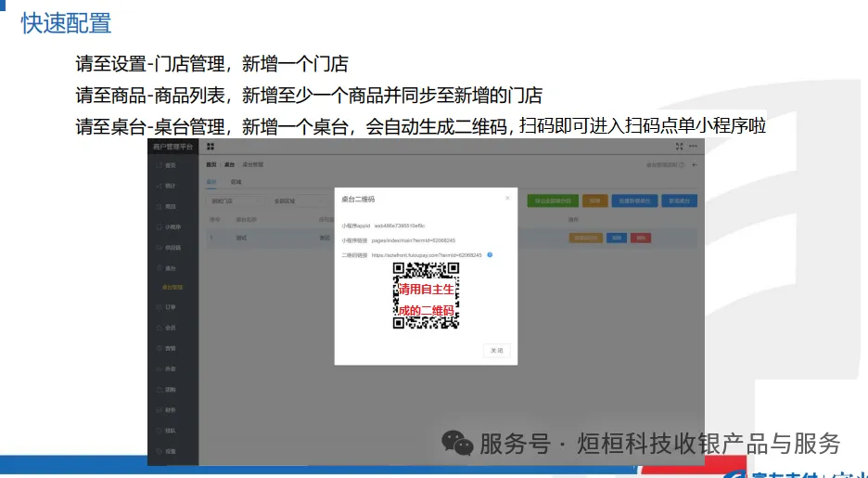This screenshot has width=868, height=478.
Task: Open the 全部区域 area dropdown
Action: (x=298, y=201)
